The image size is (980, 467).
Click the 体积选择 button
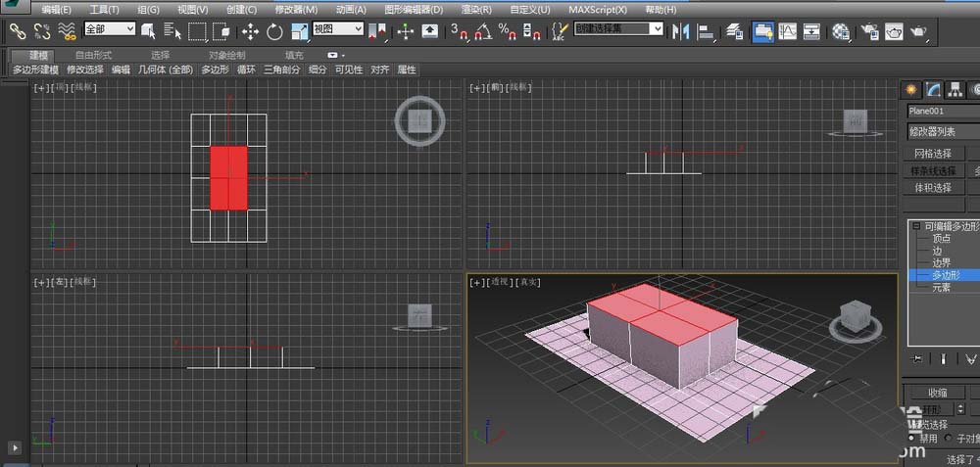coord(933,188)
